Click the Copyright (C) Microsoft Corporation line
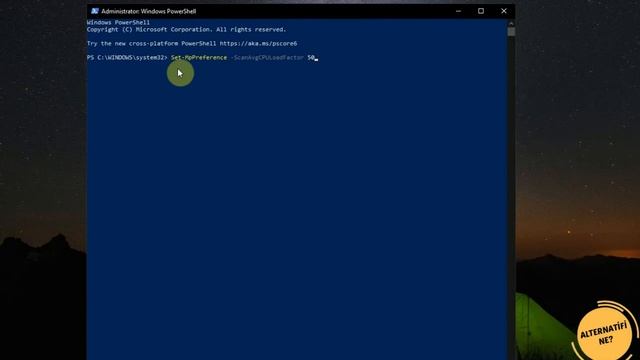 point(187,29)
